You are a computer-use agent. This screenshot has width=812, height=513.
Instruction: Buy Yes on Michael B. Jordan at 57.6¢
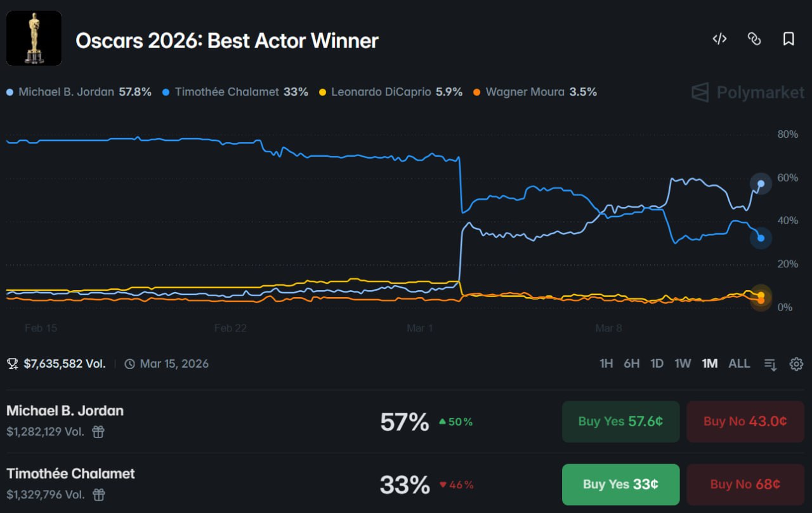pyautogui.click(x=620, y=421)
